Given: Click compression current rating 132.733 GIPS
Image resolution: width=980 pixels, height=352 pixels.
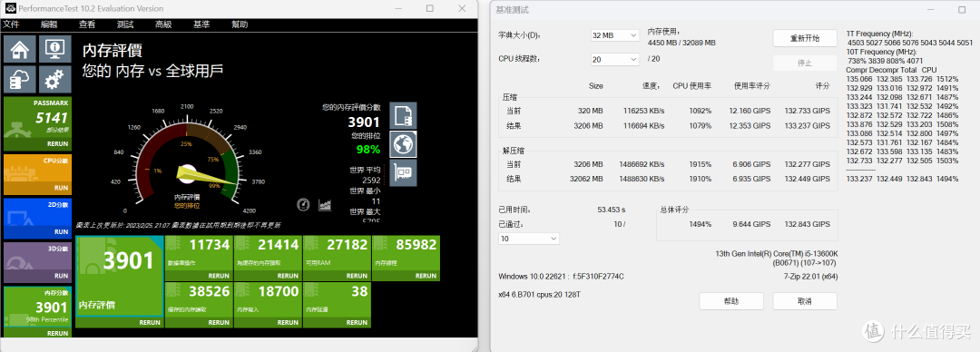Looking at the screenshot, I should coord(808,111).
